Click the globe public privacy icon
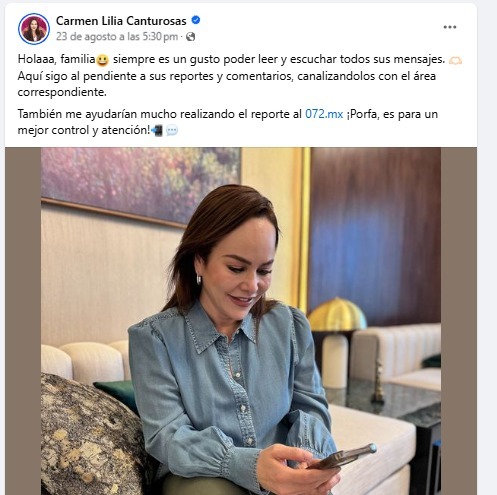Viewport: 497px width, 495px height. [x=190, y=37]
